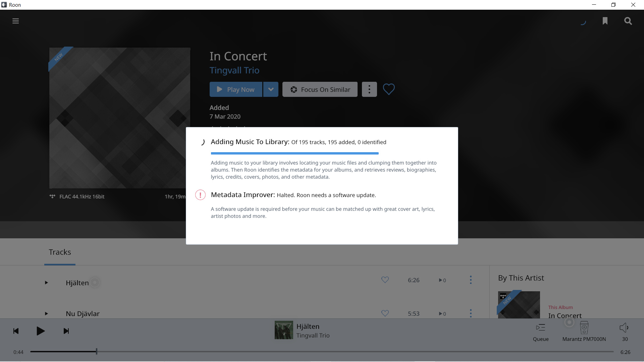Play the Hjälten track arrow
644x362 pixels.
[46, 283]
